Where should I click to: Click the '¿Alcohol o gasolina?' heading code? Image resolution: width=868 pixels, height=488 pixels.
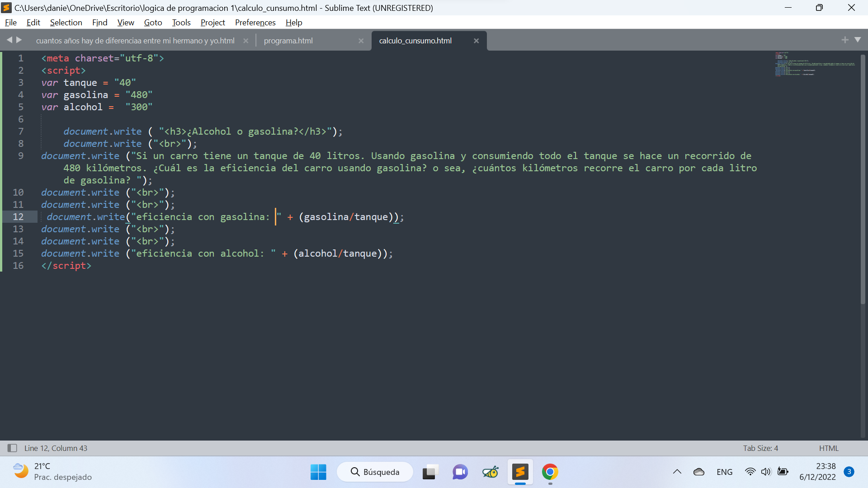click(x=203, y=131)
